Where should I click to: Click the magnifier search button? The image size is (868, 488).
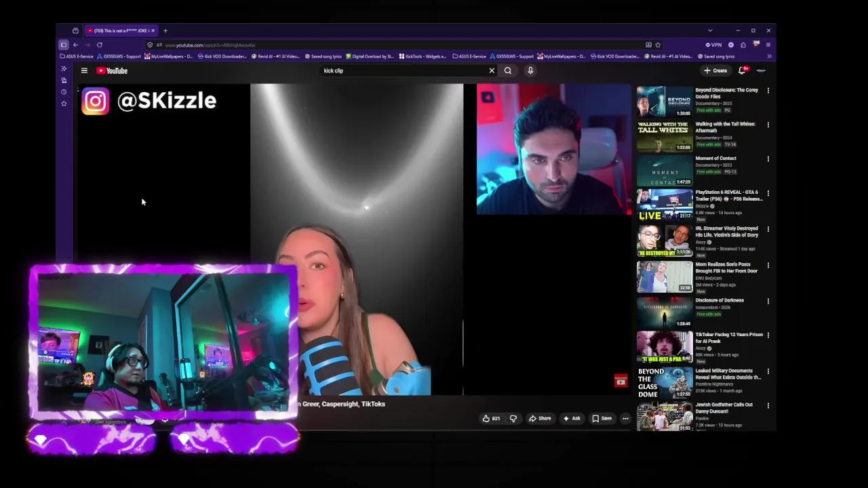(x=508, y=70)
